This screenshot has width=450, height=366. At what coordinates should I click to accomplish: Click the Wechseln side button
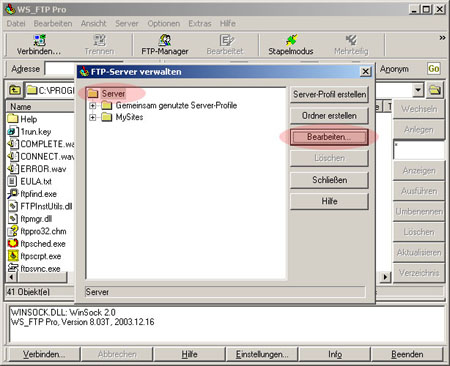[x=419, y=109]
